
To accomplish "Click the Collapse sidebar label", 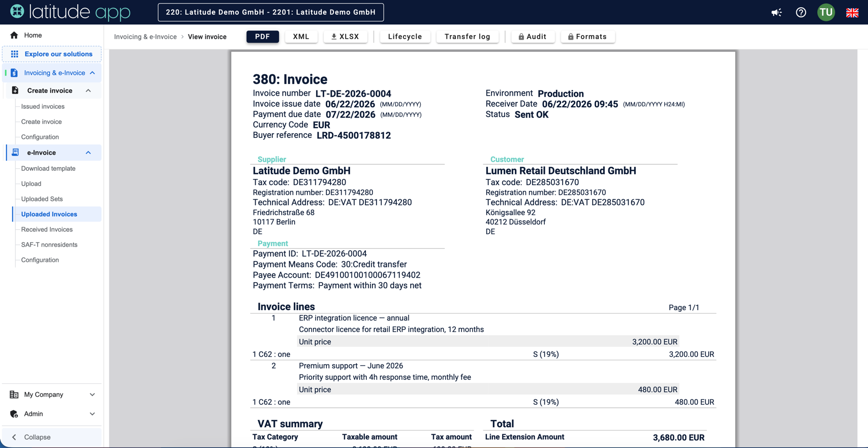I will 38,437.
